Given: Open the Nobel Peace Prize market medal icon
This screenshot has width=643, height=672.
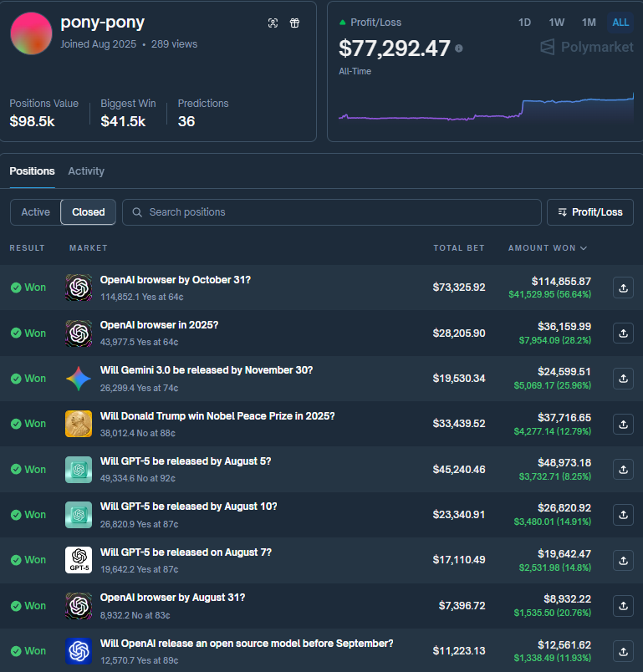Looking at the screenshot, I should click(x=79, y=424).
